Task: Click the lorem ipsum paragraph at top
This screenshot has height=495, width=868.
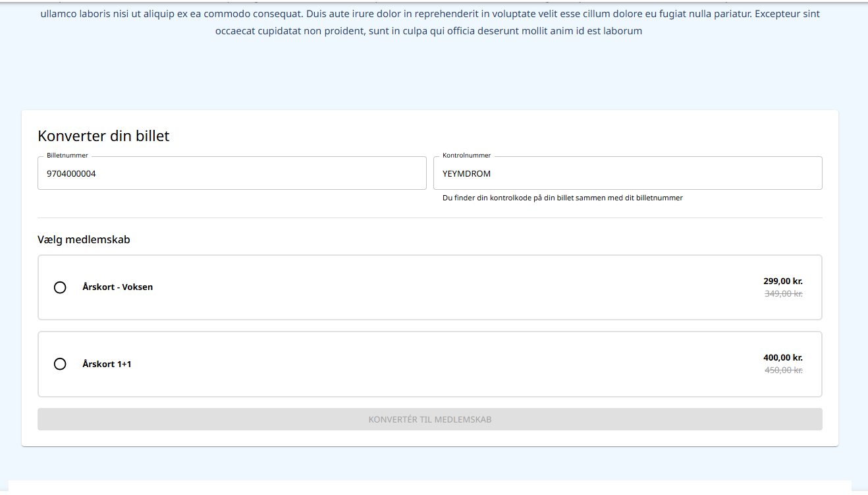Action: 429,22
